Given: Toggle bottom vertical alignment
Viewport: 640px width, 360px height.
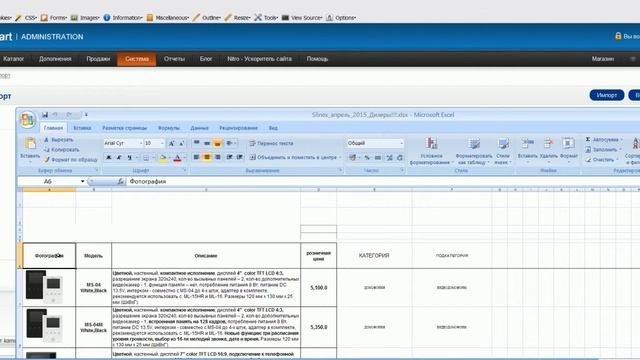Looking at the screenshot, I should click(x=218, y=143).
